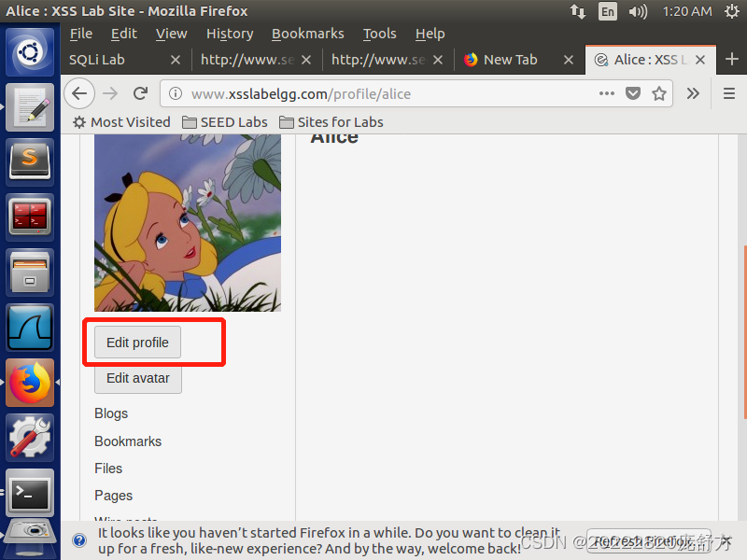
Task: Open Sublime Text from the dock
Action: click(x=30, y=161)
